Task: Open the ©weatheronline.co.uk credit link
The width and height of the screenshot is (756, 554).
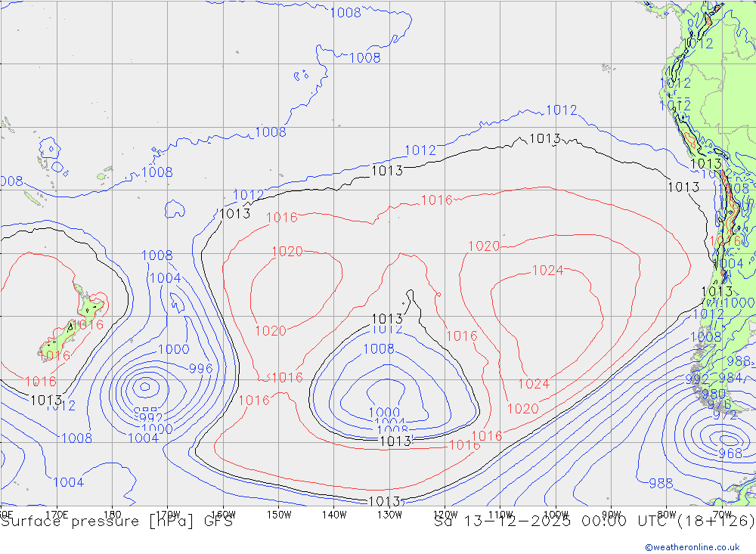Action: (692, 547)
